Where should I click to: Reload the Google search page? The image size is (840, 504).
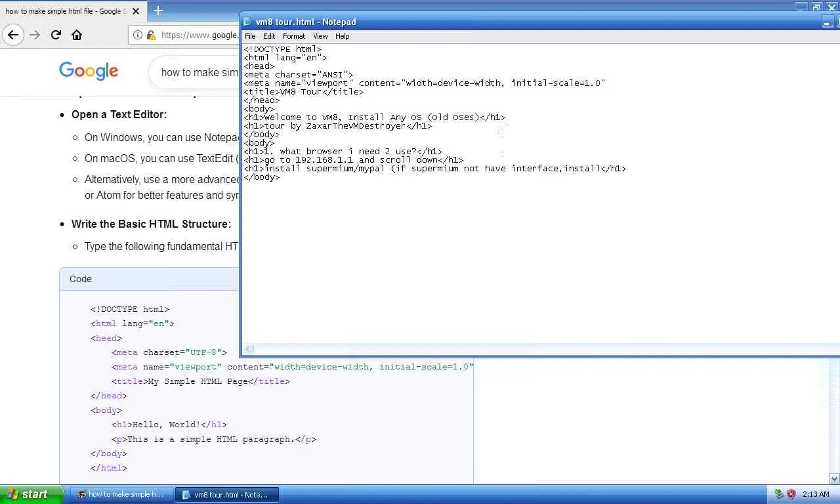tap(56, 35)
